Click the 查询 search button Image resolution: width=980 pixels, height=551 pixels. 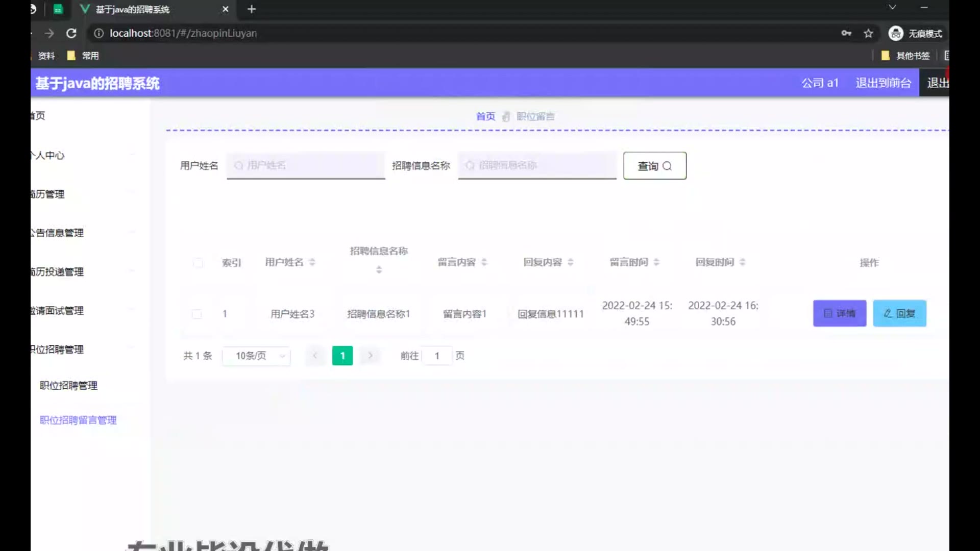click(x=654, y=166)
